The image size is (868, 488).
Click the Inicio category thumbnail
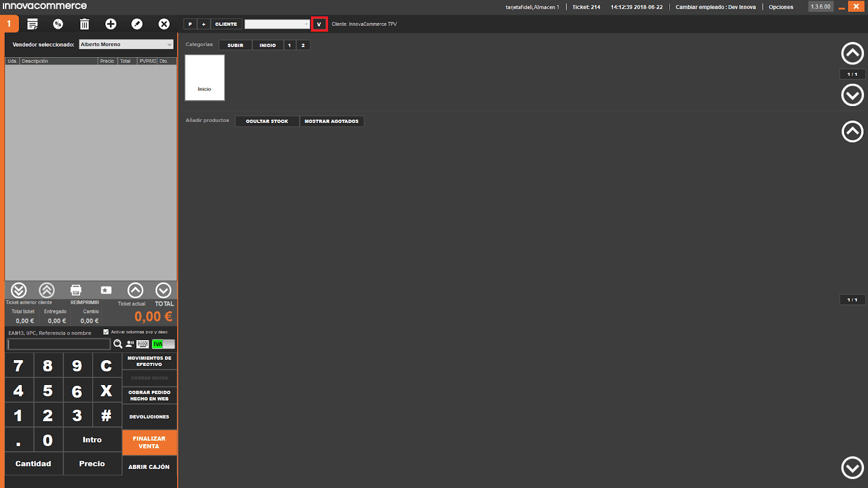[205, 78]
